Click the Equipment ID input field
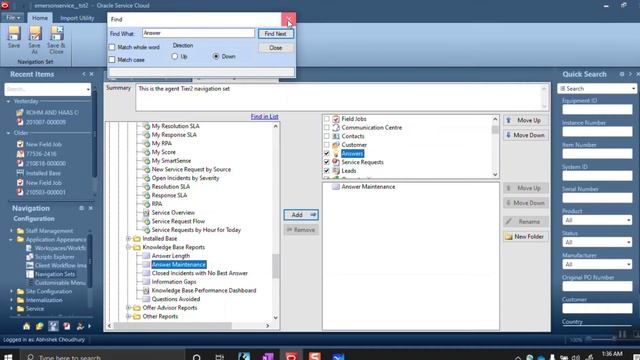Screen dimensions: 640x360 click(x=597, y=110)
